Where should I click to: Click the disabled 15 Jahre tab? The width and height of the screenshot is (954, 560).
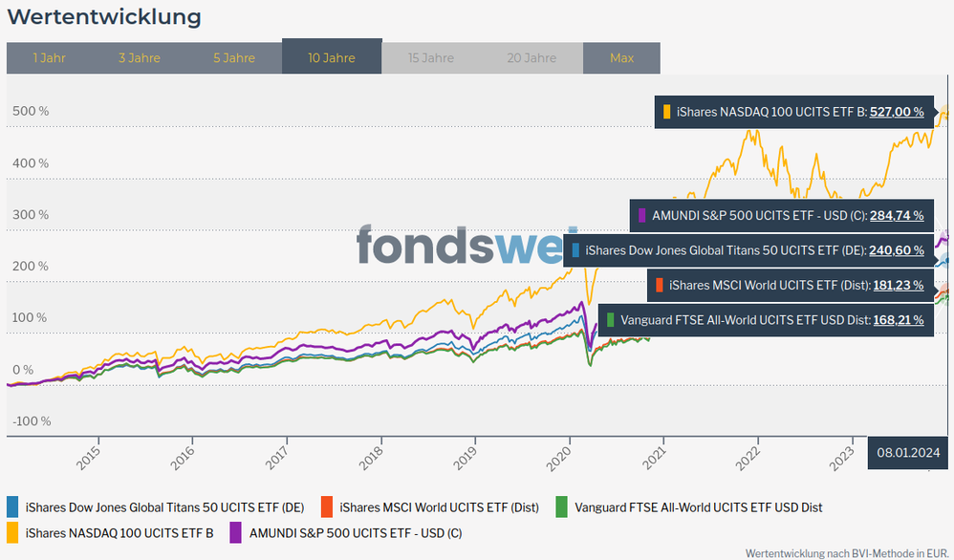(x=431, y=57)
